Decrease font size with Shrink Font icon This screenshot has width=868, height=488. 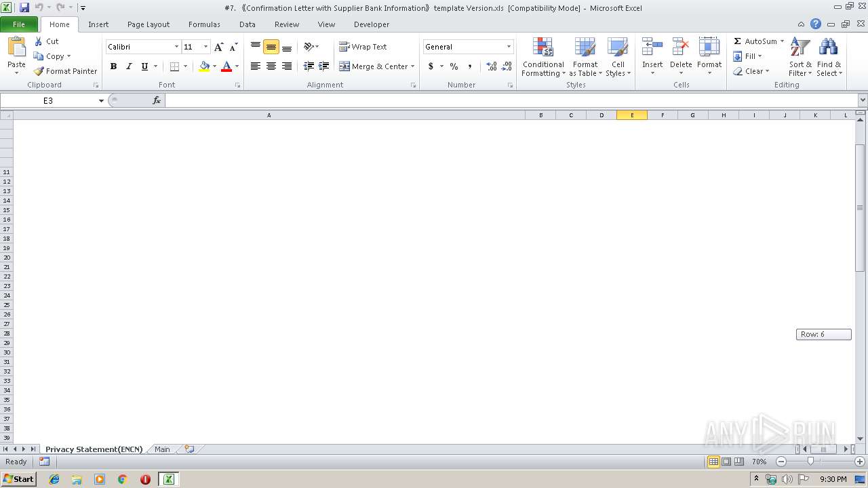233,47
